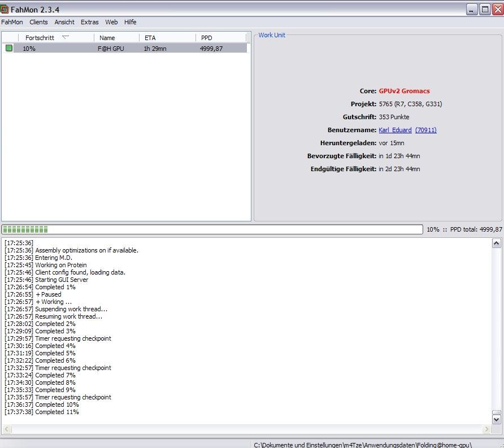Click the client folder path in status bar
This screenshot has width=504, height=448.
(363, 445)
